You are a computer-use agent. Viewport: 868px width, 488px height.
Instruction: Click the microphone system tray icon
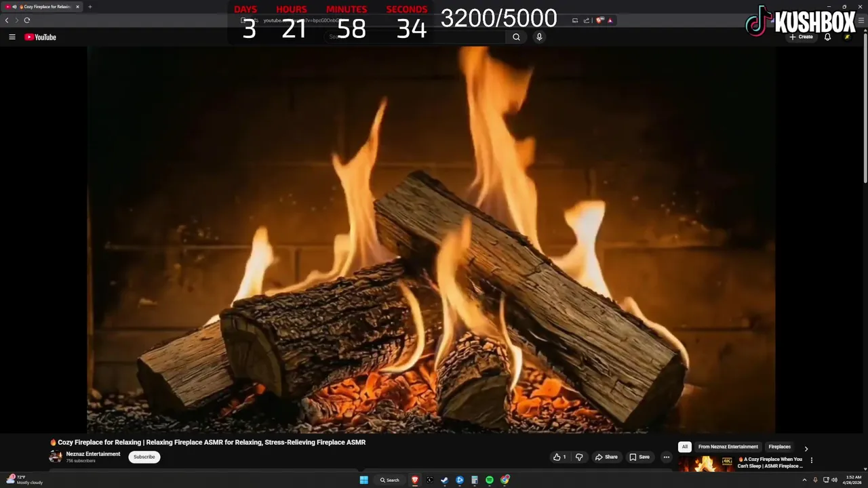(815, 480)
